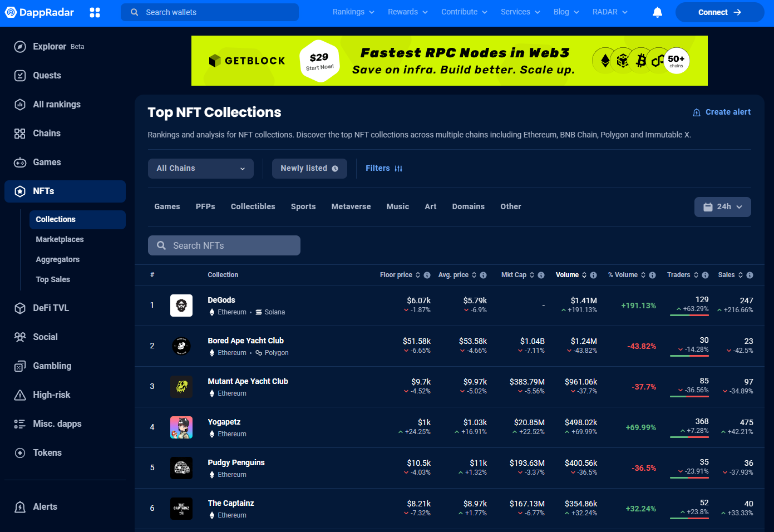Select Metaverse category tab
This screenshot has height=532, width=774.
[x=351, y=206]
